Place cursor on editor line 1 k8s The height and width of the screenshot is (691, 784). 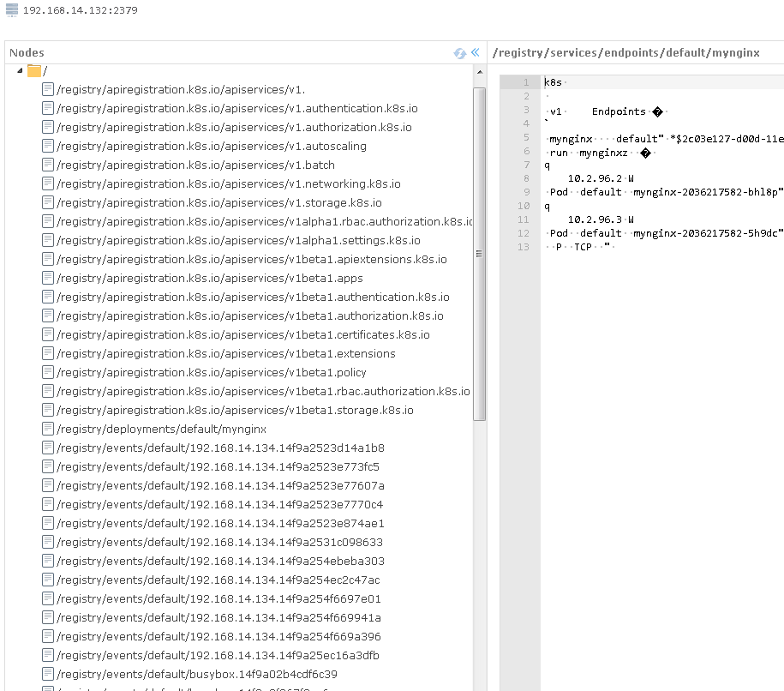(553, 82)
